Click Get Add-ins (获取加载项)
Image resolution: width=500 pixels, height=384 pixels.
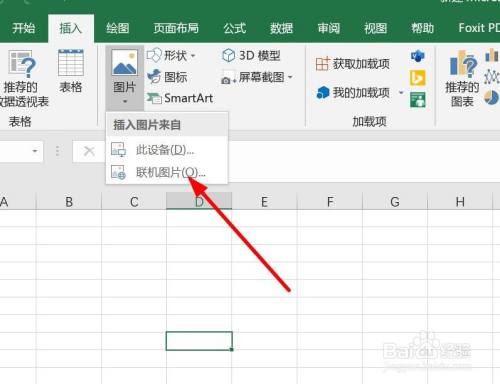353,63
